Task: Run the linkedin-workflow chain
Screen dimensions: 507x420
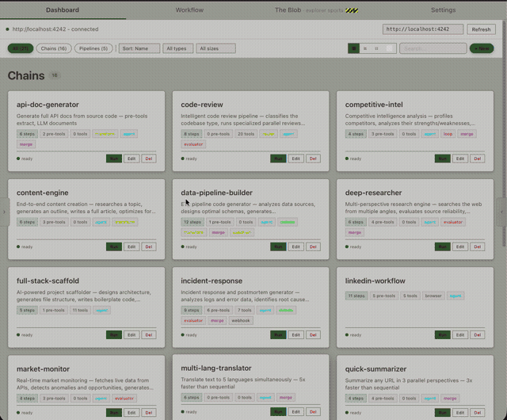Action: (x=442, y=335)
